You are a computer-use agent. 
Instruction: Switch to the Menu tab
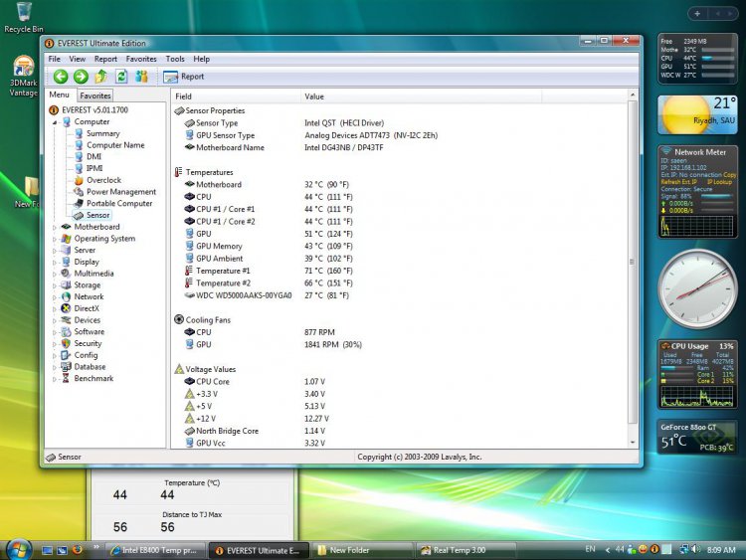60,94
